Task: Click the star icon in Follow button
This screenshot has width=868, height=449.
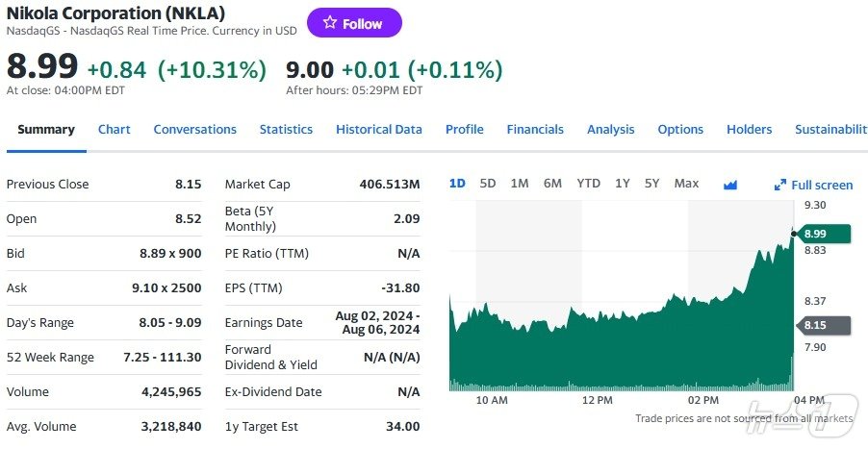Action: click(x=330, y=23)
